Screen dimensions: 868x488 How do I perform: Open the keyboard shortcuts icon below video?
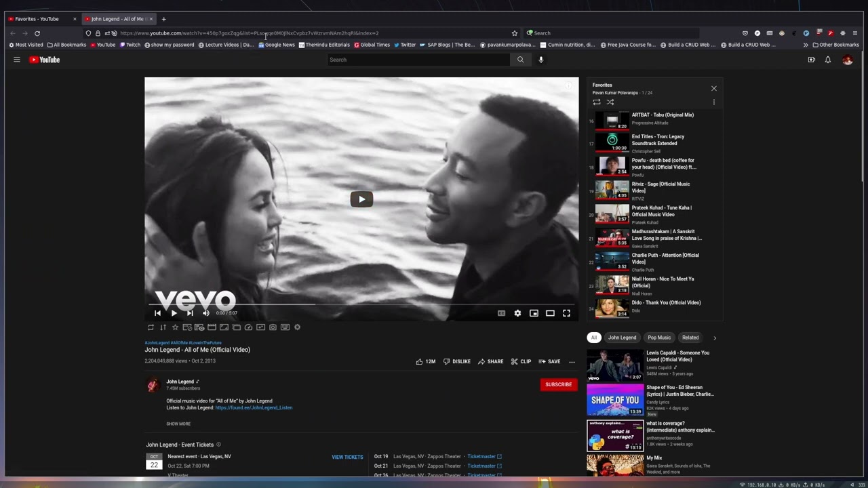[285, 327]
